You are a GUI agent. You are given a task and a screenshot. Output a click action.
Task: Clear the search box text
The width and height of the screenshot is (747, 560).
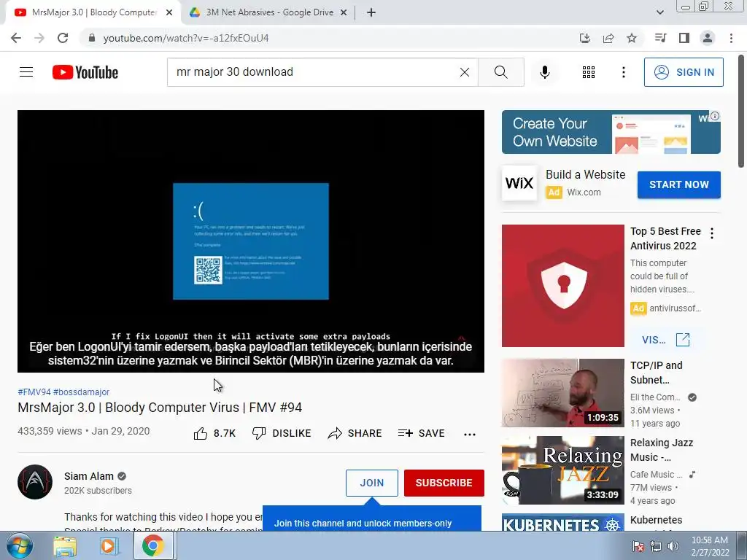(x=465, y=72)
